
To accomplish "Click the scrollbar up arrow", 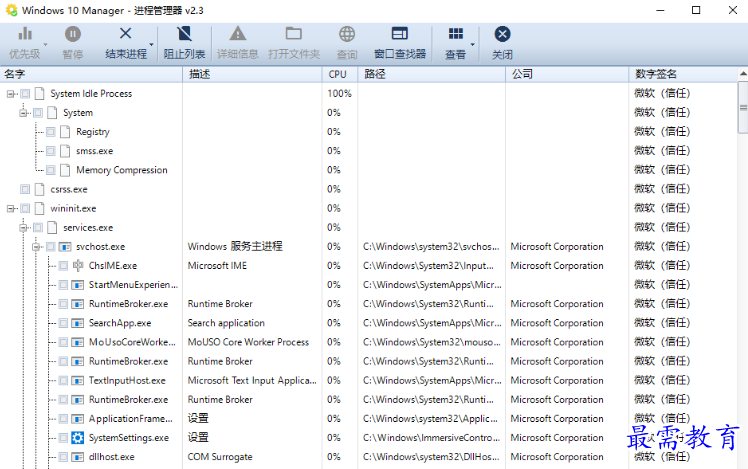I will click(x=743, y=74).
